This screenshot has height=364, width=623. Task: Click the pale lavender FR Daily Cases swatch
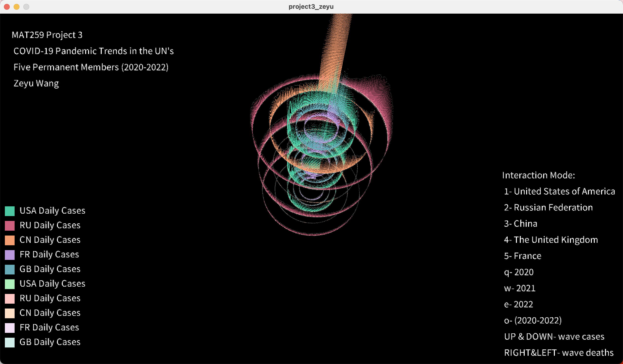point(10,328)
